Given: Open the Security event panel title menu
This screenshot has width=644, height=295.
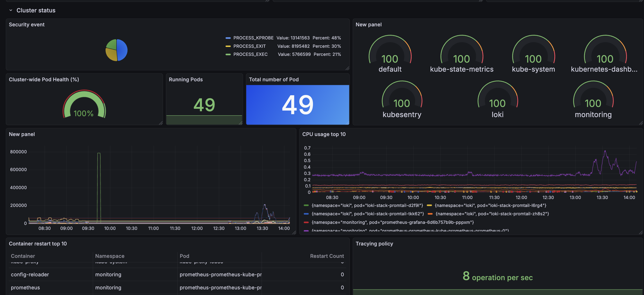Looking at the screenshot, I should [27, 25].
